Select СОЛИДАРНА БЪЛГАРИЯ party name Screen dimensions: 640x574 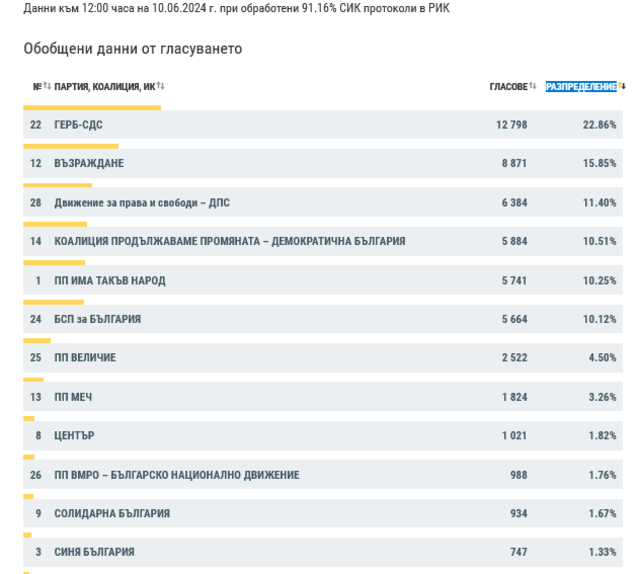pyautogui.click(x=112, y=513)
